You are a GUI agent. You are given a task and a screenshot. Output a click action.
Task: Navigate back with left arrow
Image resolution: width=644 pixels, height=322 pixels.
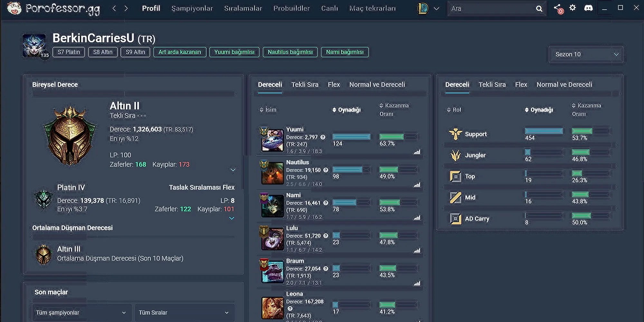pos(114,8)
